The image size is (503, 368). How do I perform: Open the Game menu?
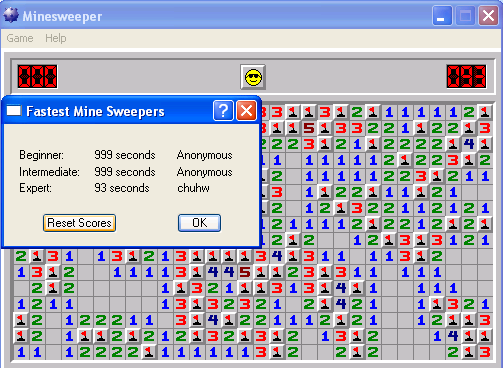[x=20, y=38]
